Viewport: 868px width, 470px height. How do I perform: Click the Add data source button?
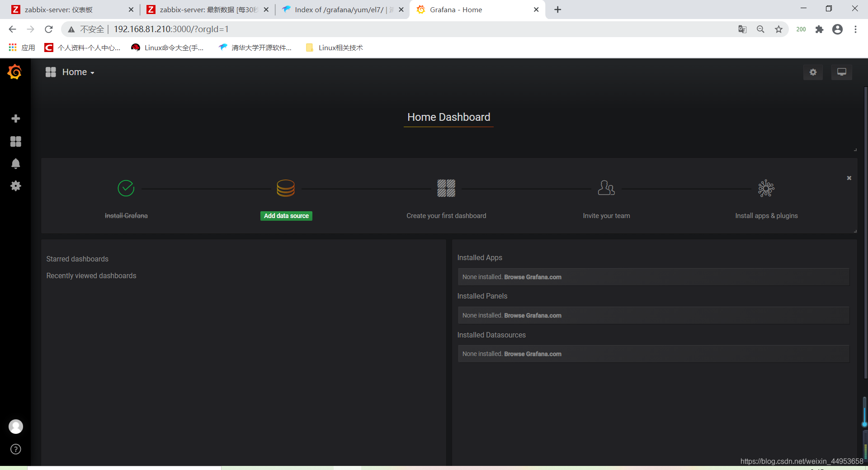[286, 216]
